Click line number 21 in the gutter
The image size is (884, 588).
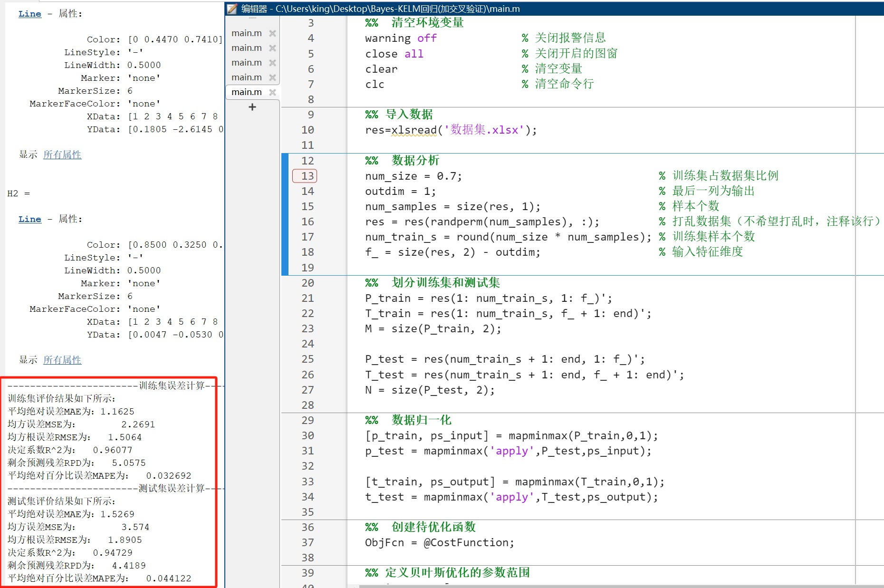[x=307, y=298]
